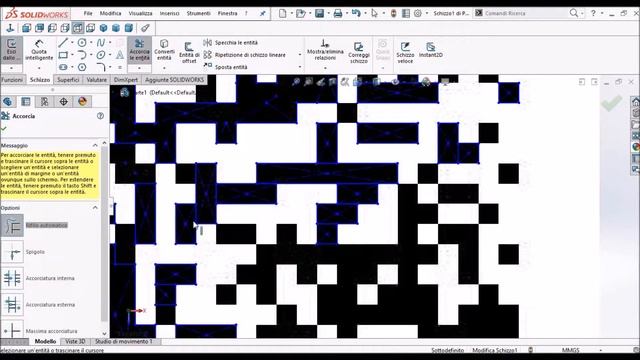Viewport: 640px width, 360px height.
Task: Pin the menu bar with the pushpin
Action: [262, 13]
